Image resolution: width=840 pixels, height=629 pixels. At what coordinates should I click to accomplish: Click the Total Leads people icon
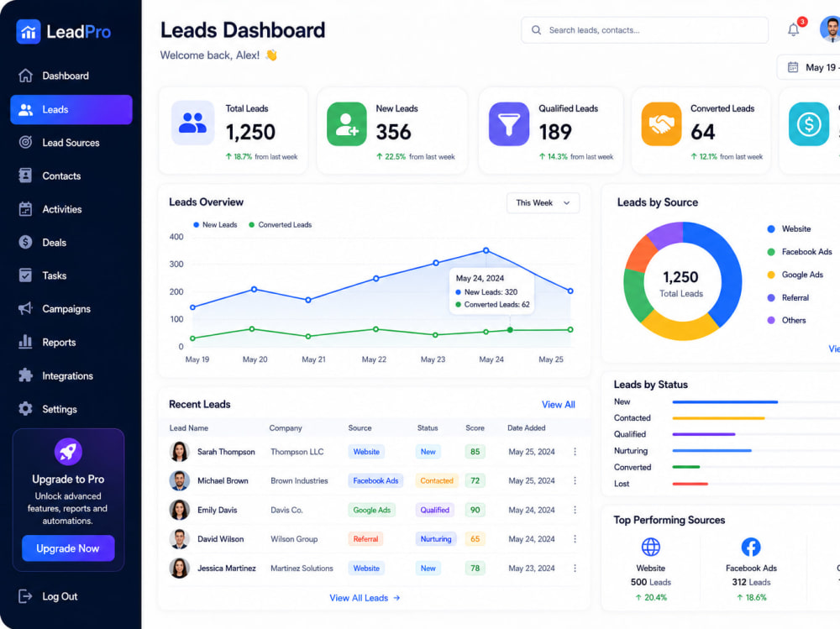pyautogui.click(x=193, y=123)
